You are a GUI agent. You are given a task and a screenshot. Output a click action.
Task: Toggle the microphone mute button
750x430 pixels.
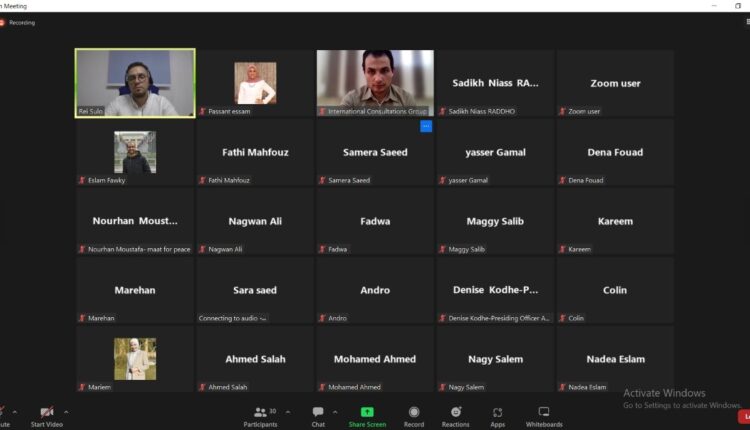point(3,415)
